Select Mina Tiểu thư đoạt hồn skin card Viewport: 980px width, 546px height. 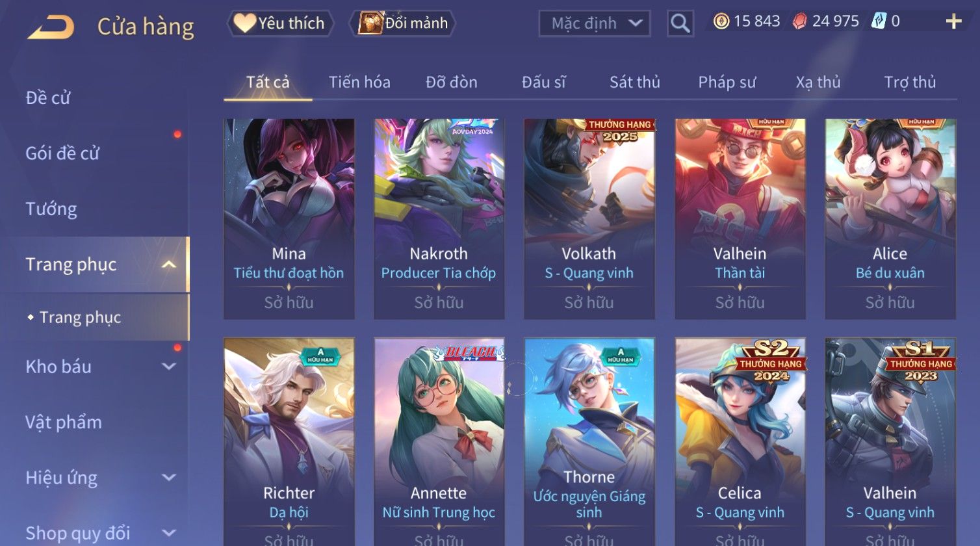[x=289, y=218]
